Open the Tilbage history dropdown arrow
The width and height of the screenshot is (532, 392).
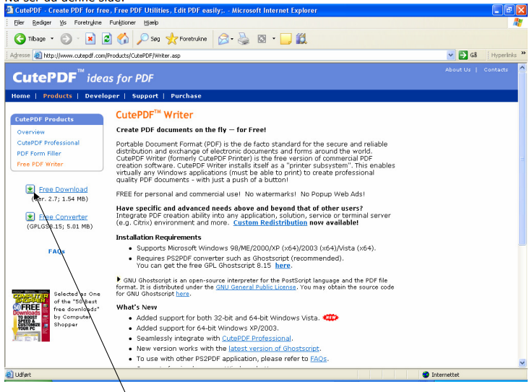pyautogui.click(x=52, y=39)
